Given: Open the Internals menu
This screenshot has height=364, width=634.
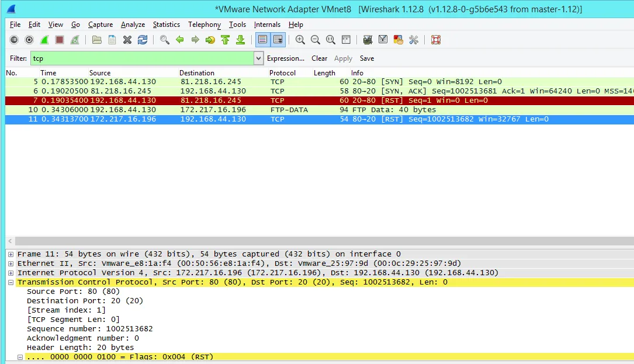Looking at the screenshot, I should click(267, 25).
